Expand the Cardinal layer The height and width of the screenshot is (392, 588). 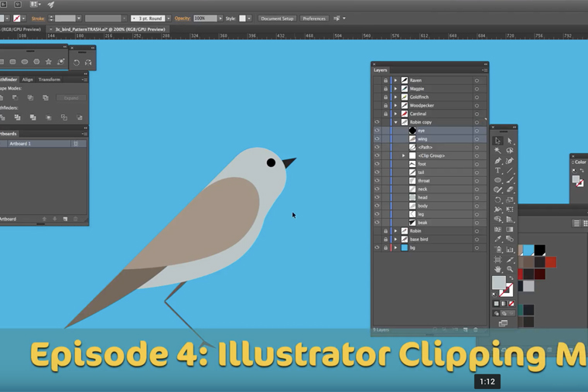[x=395, y=114]
